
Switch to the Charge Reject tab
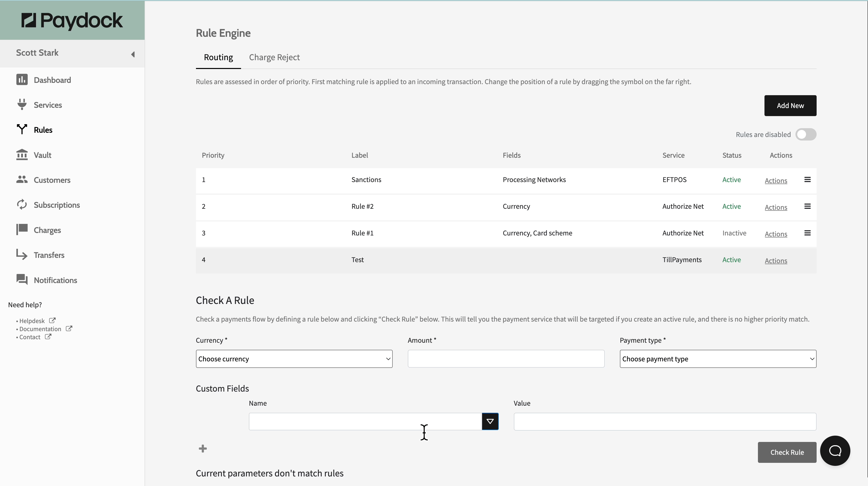(x=274, y=57)
